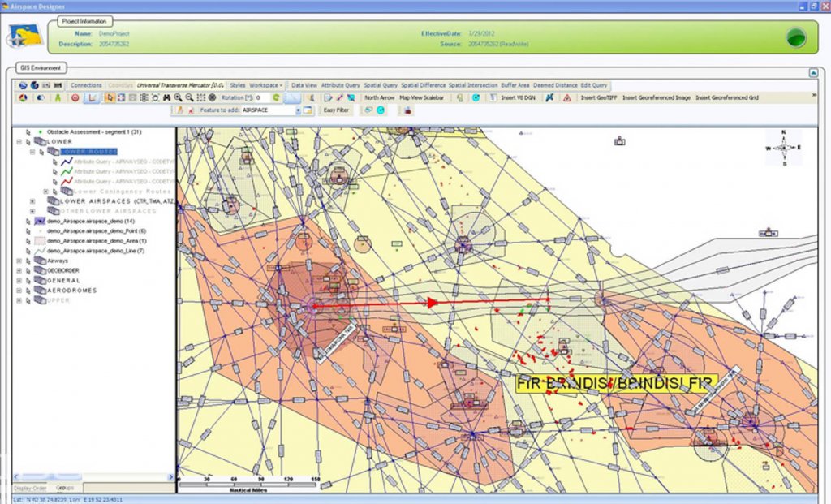The width and height of the screenshot is (831, 504).
Task: Select the zoom in magnifier tool
Action: point(176,97)
